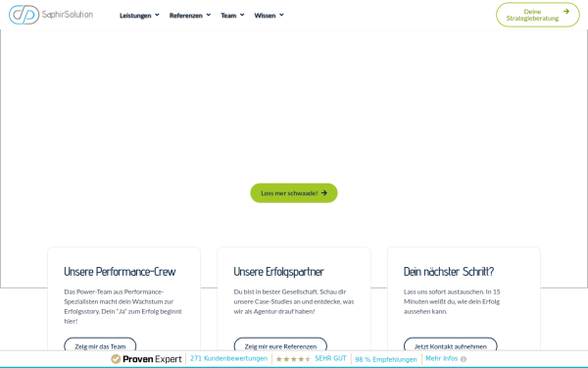Click the Zeig mir das Team button

[100, 345]
